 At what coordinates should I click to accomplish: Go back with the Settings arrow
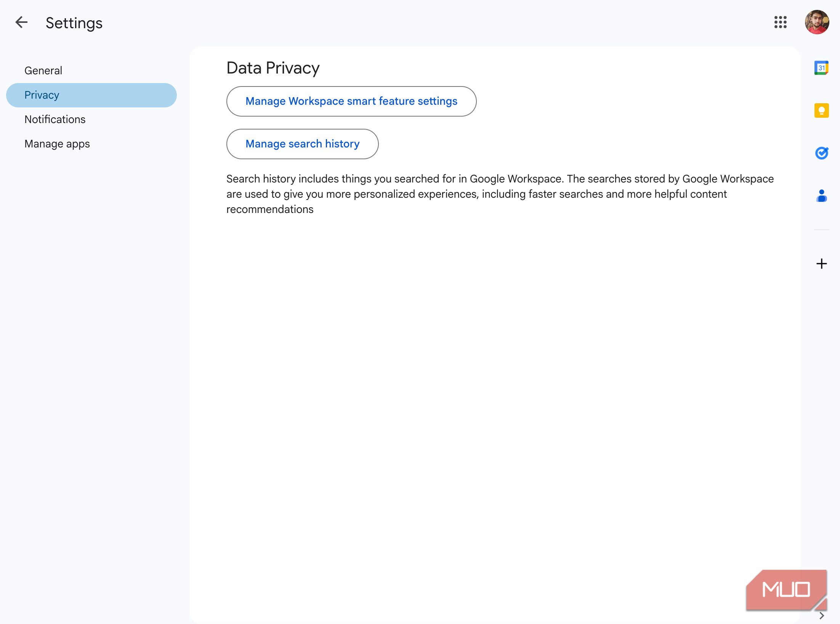21,22
